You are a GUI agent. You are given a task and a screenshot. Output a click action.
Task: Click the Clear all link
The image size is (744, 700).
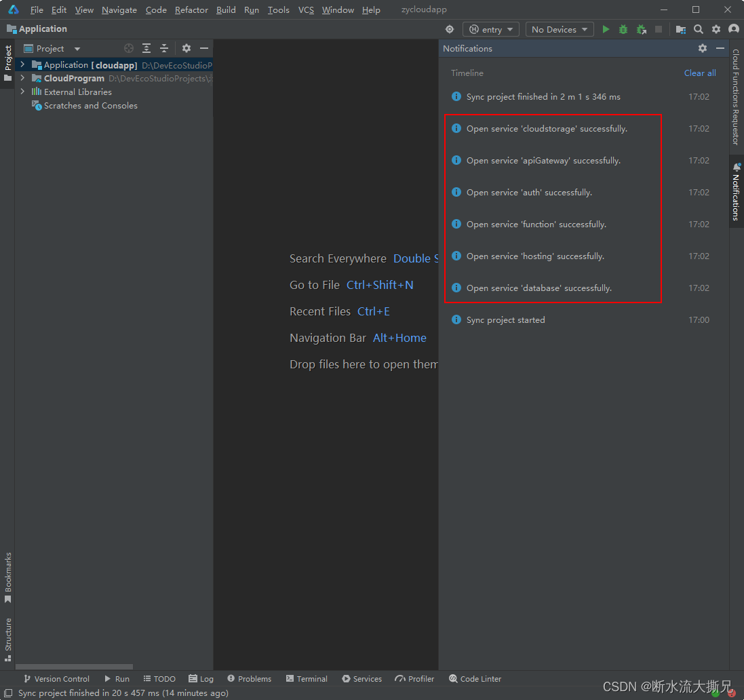[699, 73]
